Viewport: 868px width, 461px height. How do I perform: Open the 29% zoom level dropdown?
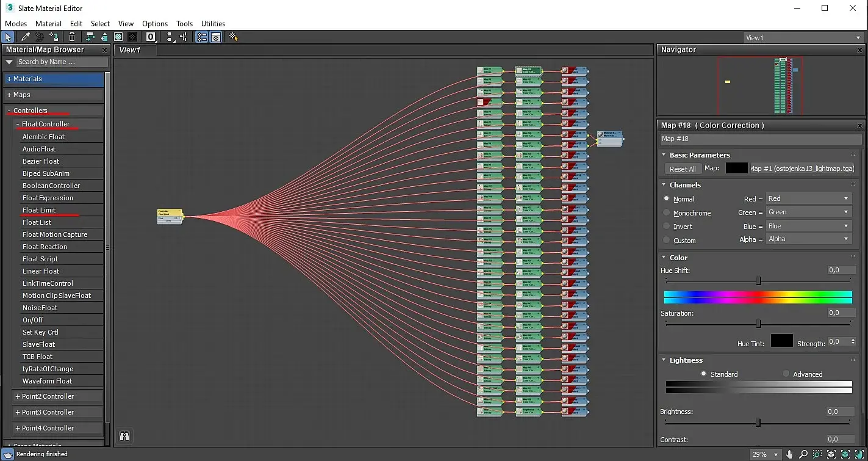766,454
